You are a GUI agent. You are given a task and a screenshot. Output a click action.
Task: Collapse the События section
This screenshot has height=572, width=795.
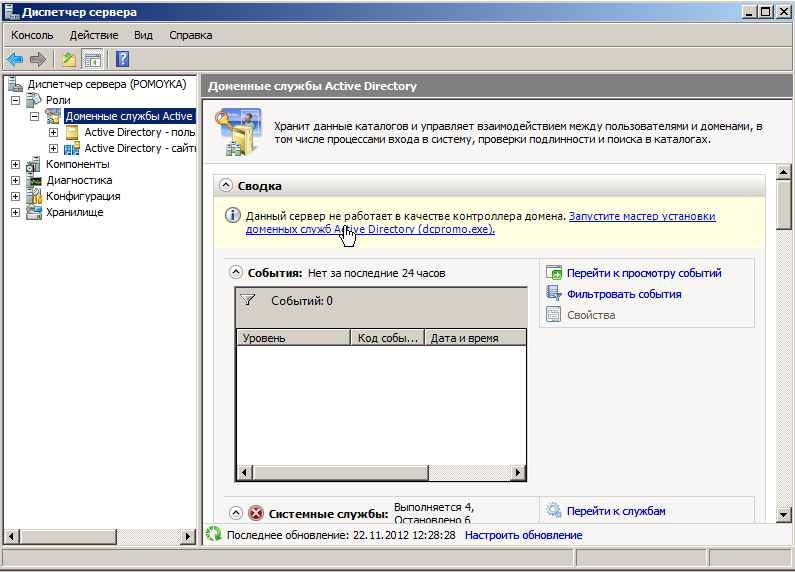(236, 272)
